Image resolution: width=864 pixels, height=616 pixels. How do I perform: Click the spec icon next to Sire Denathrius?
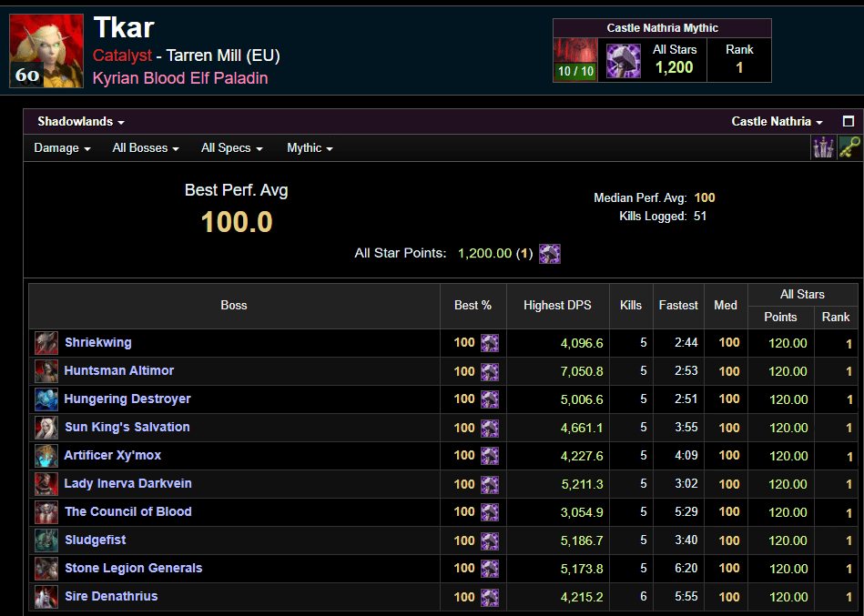(x=491, y=597)
